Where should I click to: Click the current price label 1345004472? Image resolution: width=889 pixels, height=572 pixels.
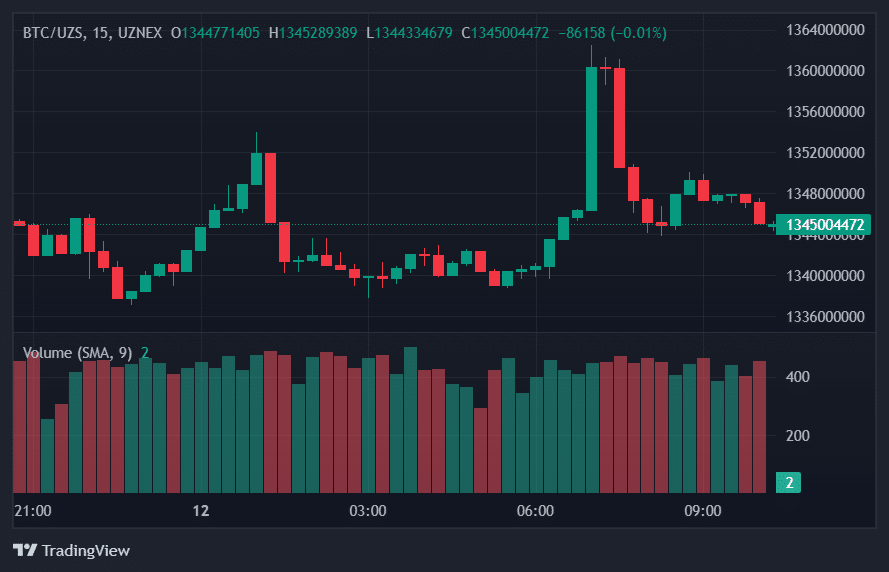point(823,224)
